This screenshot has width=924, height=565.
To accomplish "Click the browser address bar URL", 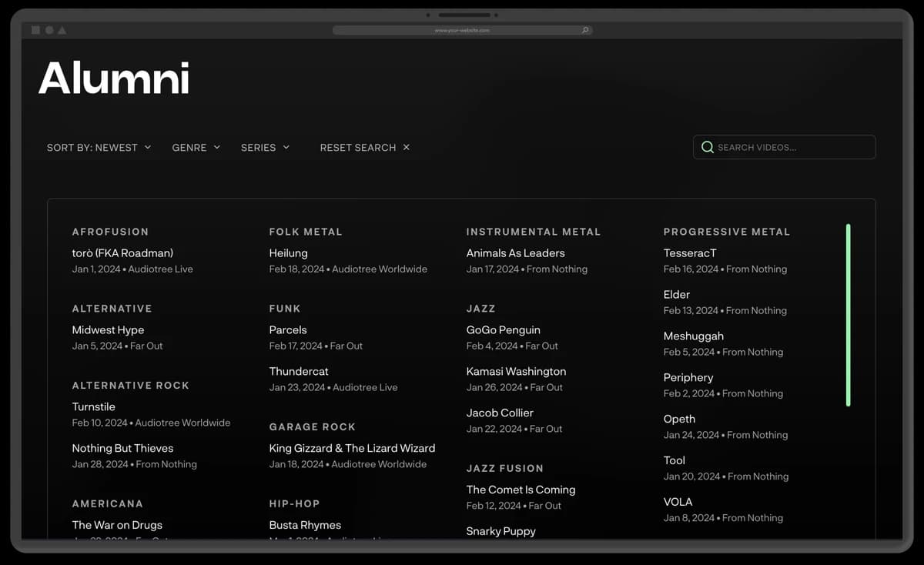I will [461, 31].
